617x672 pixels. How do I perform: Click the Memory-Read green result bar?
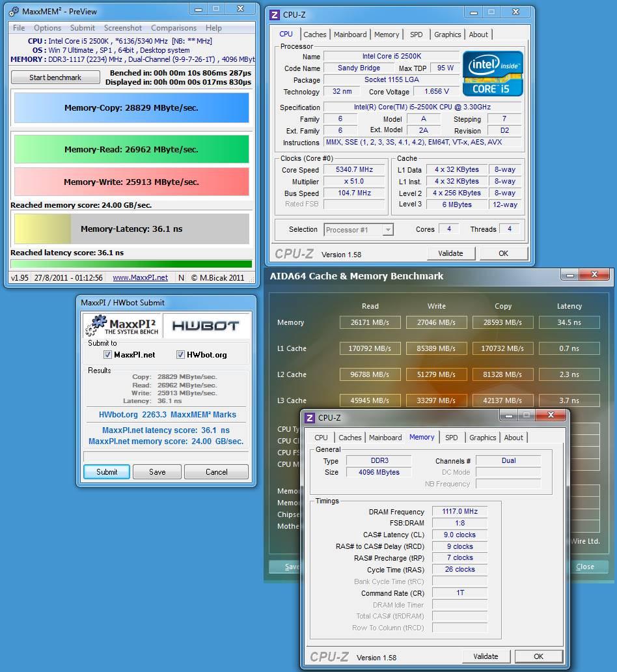(x=131, y=149)
